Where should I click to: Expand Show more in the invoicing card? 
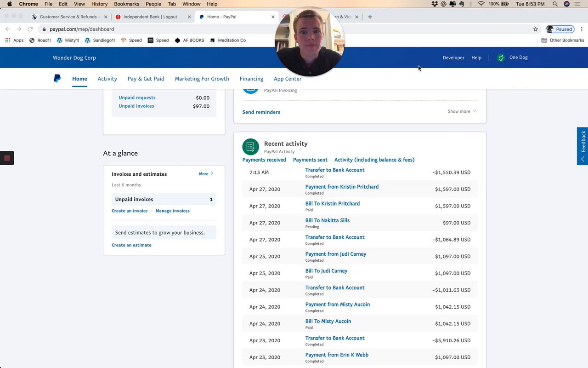[462, 111]
